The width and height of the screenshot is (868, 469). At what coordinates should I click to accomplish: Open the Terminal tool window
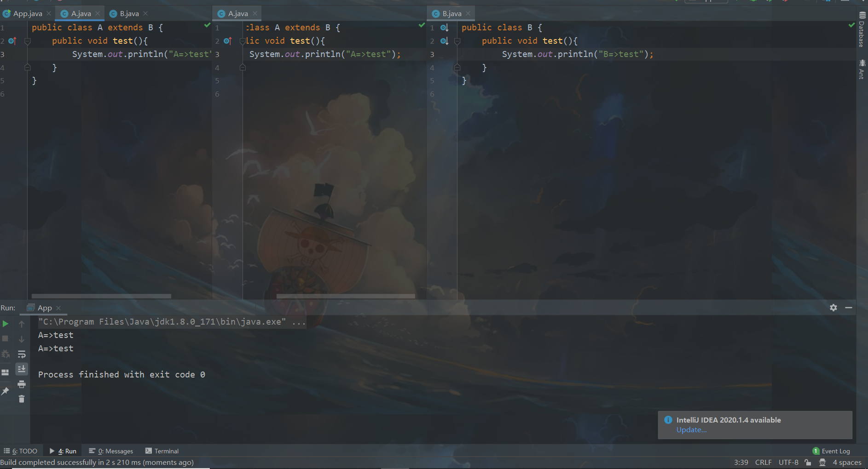click(162, 451)
